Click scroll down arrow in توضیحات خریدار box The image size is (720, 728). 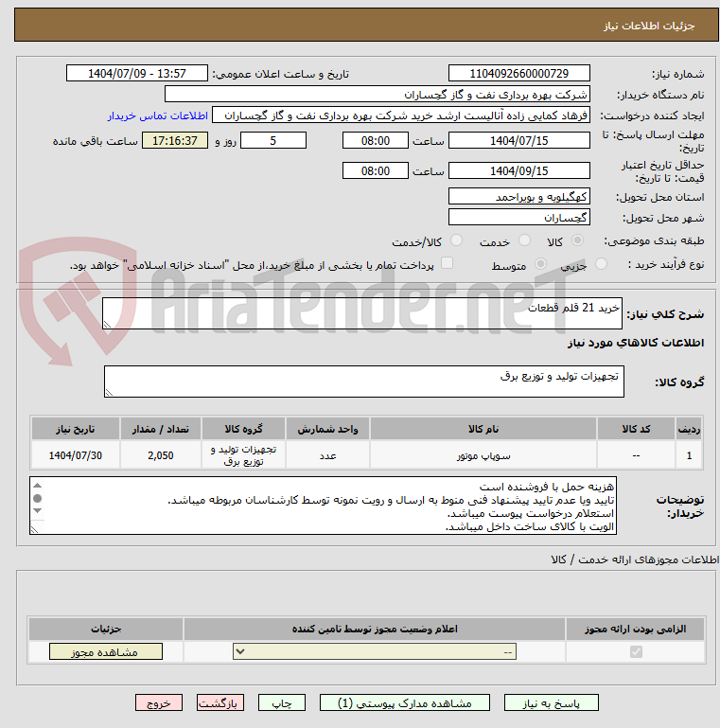tap(38, 510)
